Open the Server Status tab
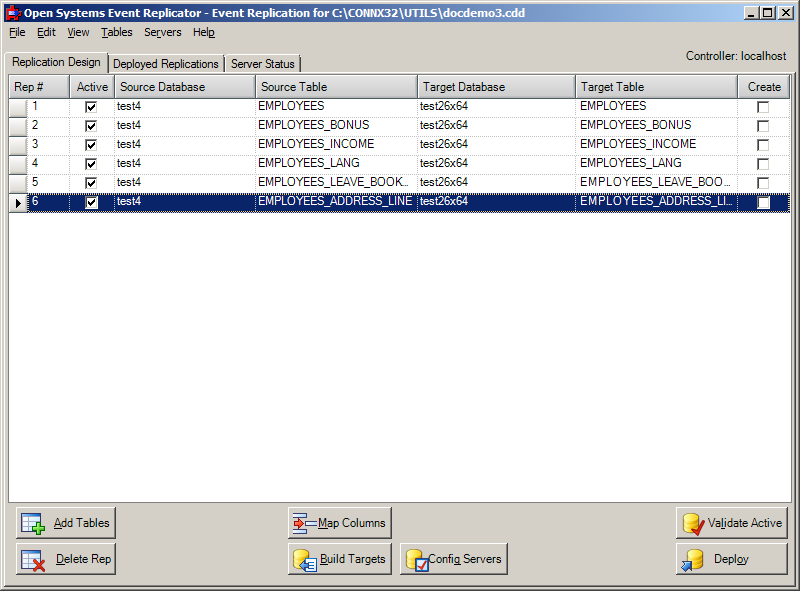This screenshot has width=800, height=591. pyautogui.click(x=262, y=62)
